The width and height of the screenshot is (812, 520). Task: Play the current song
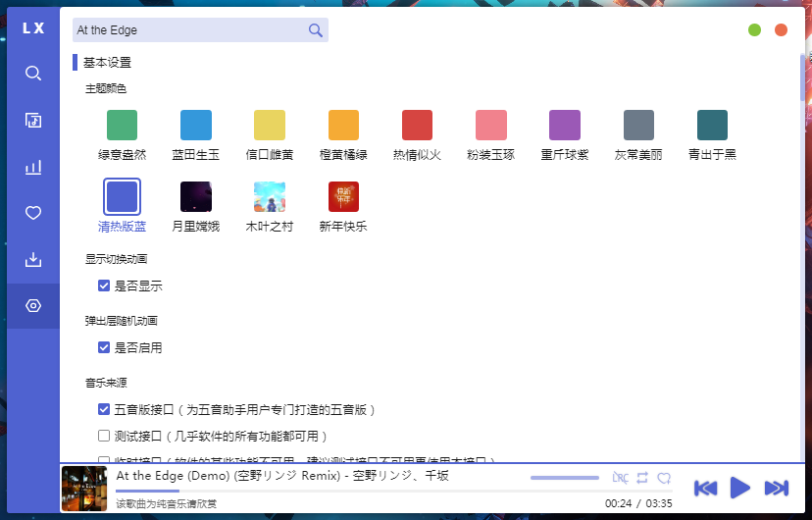[740, 488]
